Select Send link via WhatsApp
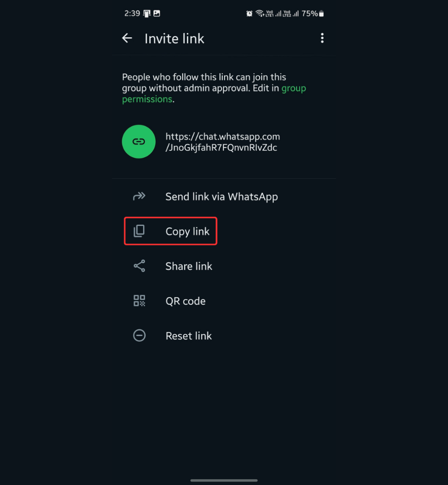 tap(221, 197)
